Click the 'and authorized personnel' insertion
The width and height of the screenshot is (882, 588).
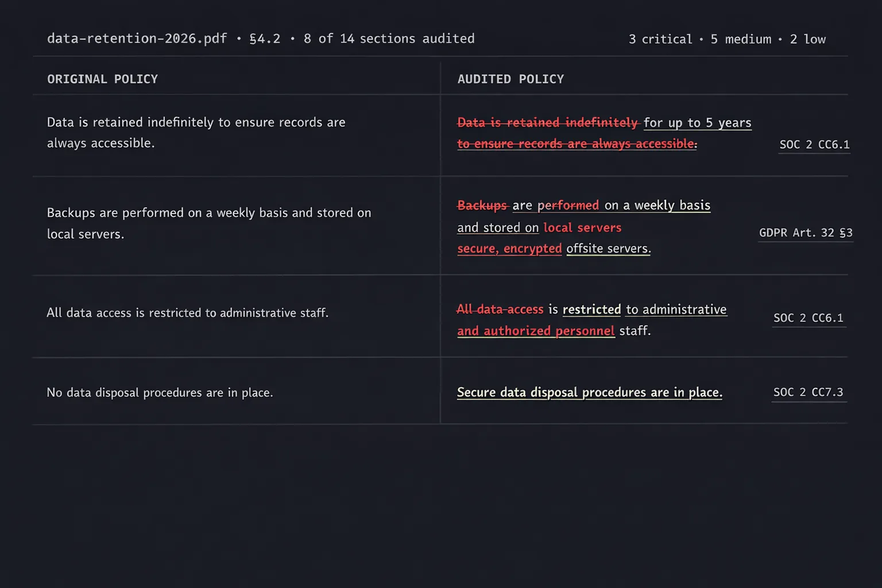(x=536, y=331)
